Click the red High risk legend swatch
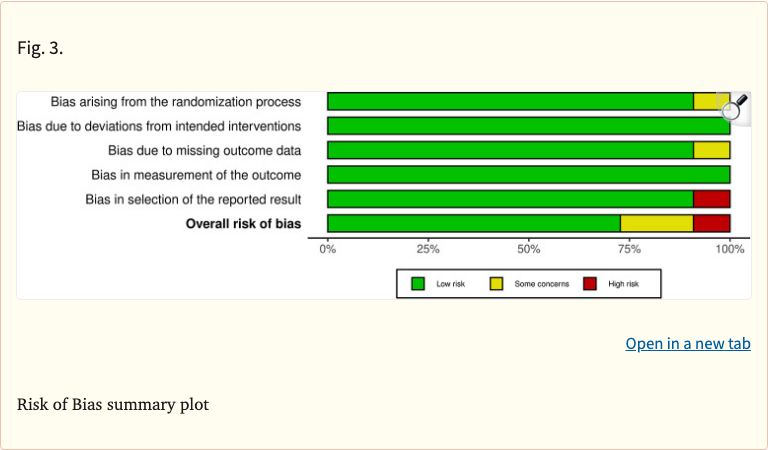The height and width of the screenshot is (450, 768). tap(590, 284)
